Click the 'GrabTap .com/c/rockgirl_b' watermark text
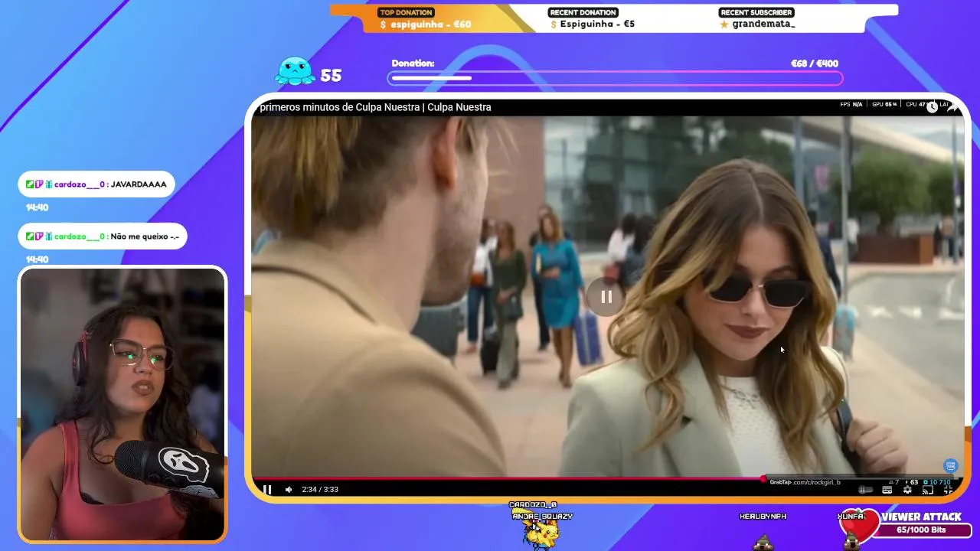 point(805,482)
